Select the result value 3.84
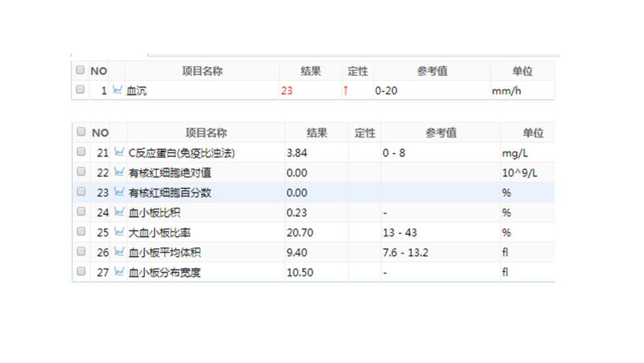Viewport: 644px width, 363px height. [x=296, y=153]
